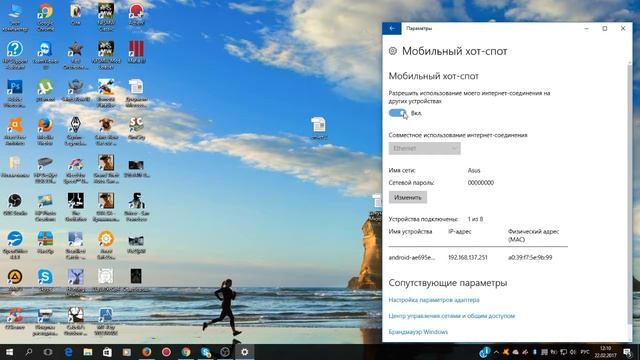Image resolution: width=640 pixels, height=360 pixels.
Task: Open Task View on taskbar
Action: pyautogui.click(x=48, y=352)
